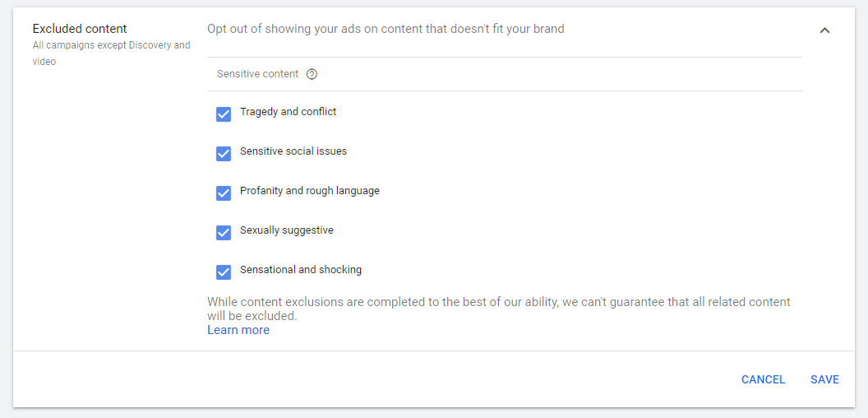Click the content exclusions disclaimer paragraph
Screen dimensions: 868x418
[x=499, y=309]
